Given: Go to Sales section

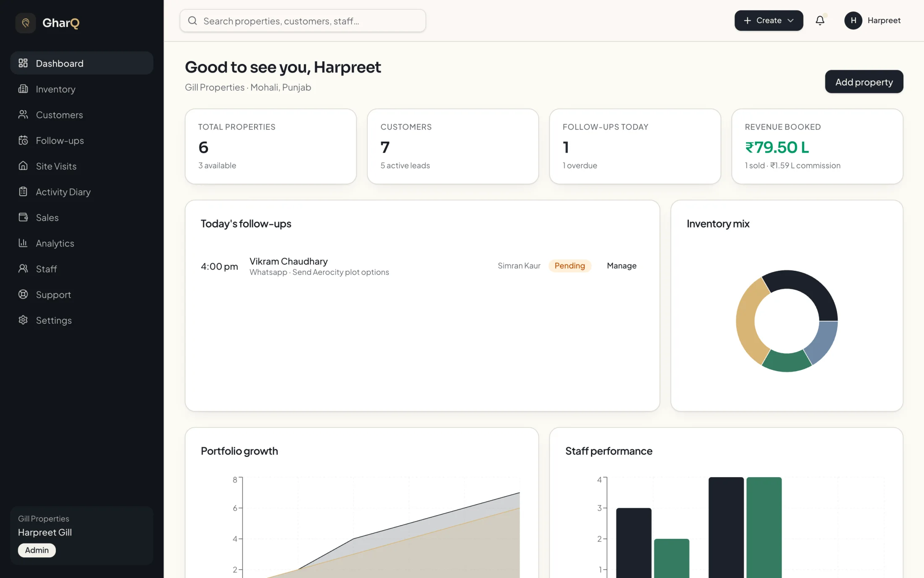Looking at the screenshot, I should tap(82, 217).
